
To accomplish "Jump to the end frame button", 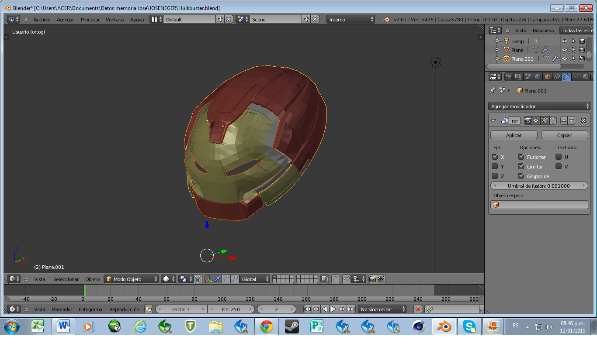I will click(351, 309).
